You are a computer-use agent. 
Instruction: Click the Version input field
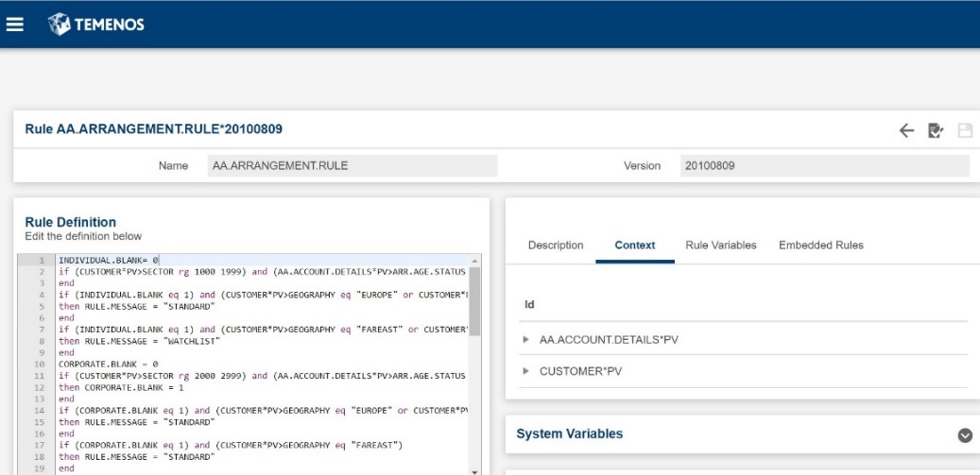824,166
